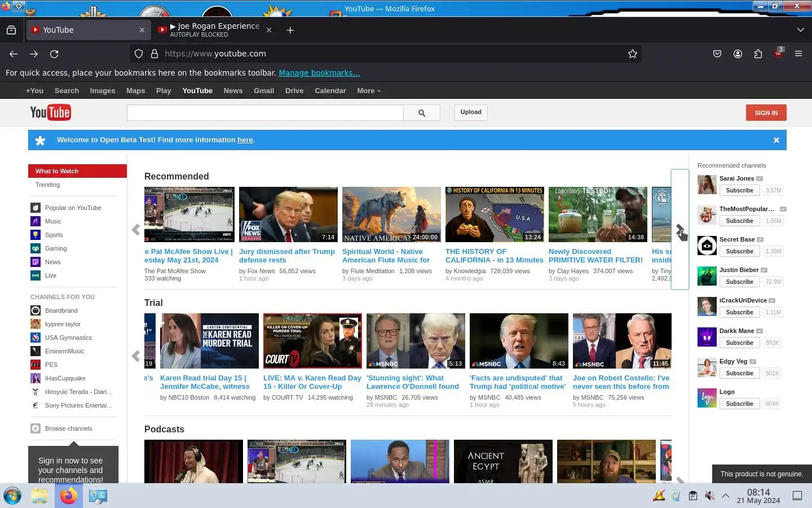Open the Firefox account icon
Screen dimensions: 812x508
(x=738, y=54)
